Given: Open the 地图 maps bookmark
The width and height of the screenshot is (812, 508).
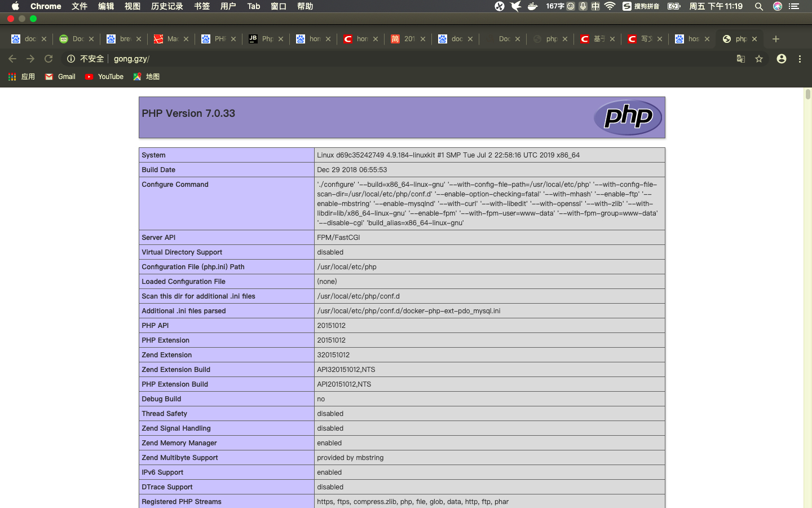Looking at the screenshot, I should point(147,77).
